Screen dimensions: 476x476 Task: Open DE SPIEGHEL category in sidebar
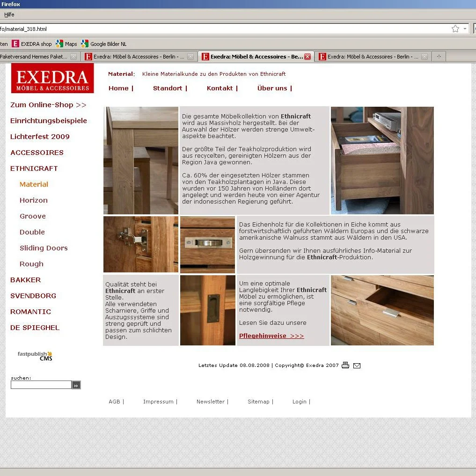[x=35, y=328]
